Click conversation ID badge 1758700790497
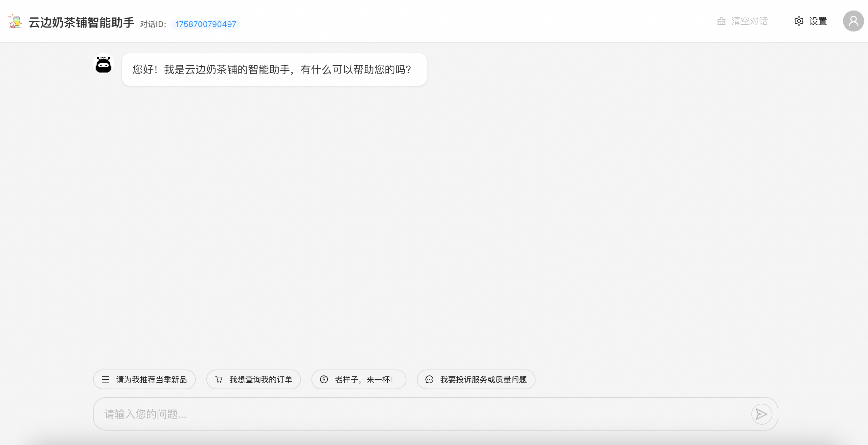The image size is (868, 445). coord(206,24)
